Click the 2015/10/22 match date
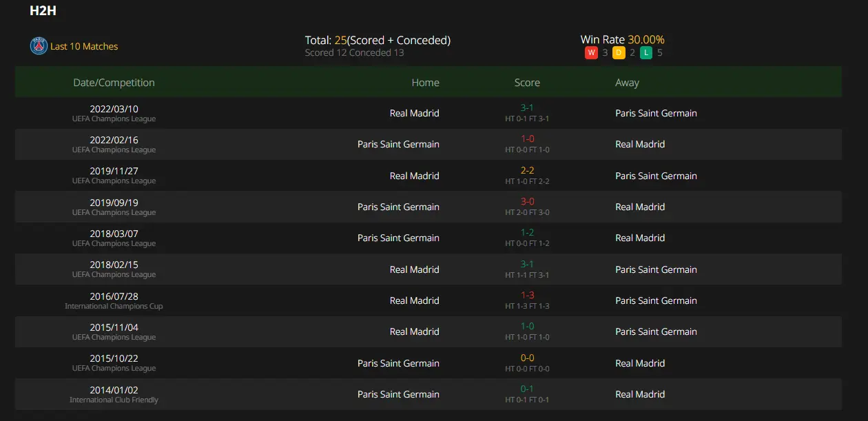Screen dimensions: 868x421 [x=114, y=358]
